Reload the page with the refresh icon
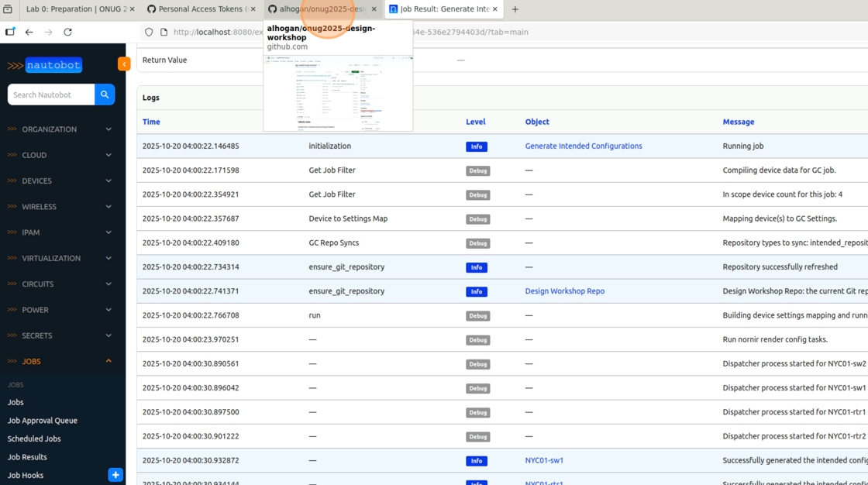 [67, 32]
